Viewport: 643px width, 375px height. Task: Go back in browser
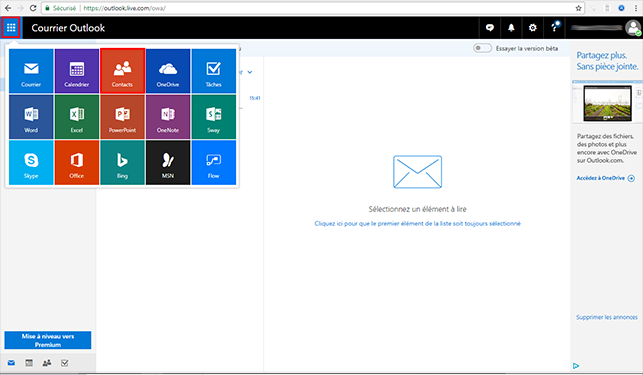[x=8, y=8]
